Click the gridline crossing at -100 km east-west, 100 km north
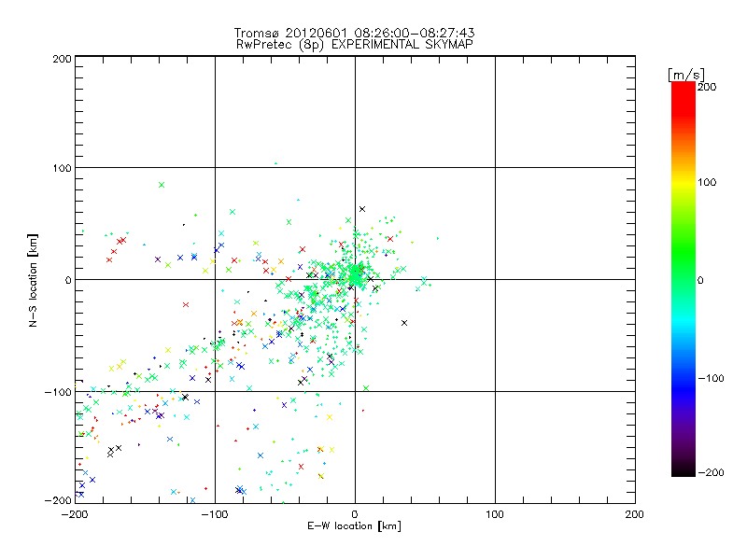The height and width of the screenshot is (560, 747). pyautogui.click(x=215, y=168)
